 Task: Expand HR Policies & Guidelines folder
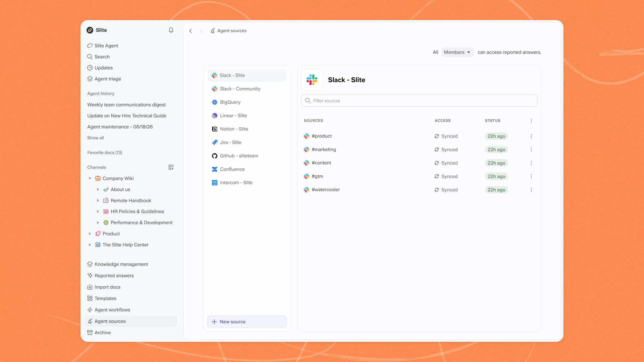click(x=98, y=212)
